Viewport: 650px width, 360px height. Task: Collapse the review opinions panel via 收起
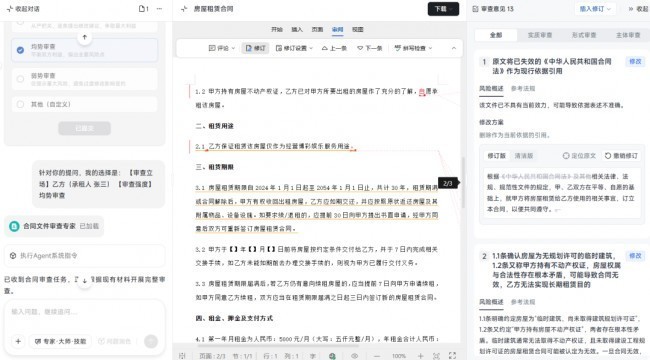tap(638, 9)
